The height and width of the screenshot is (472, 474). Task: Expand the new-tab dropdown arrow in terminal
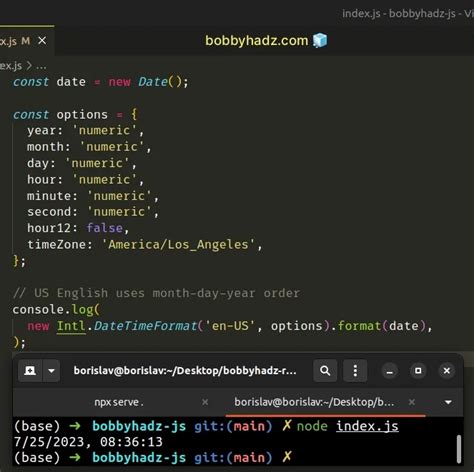(x=51, y=371)
